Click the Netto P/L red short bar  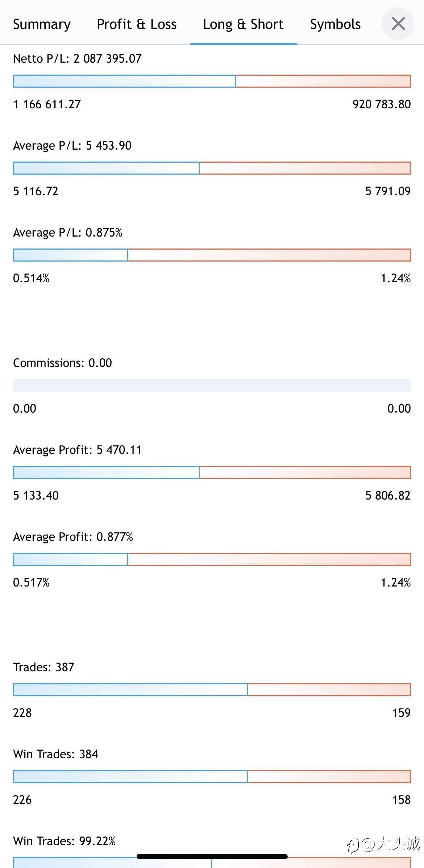point(323,81)
